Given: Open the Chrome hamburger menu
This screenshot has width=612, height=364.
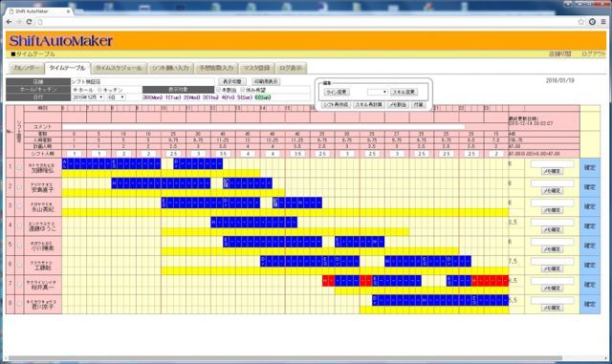Looking at the screenshot, I should [x=603, y=22].
